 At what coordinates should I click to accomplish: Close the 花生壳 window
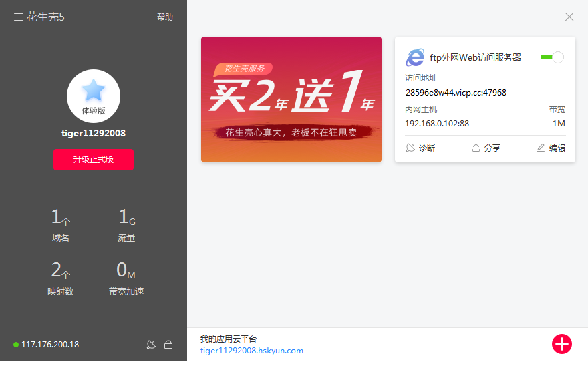tap(569, 17)
